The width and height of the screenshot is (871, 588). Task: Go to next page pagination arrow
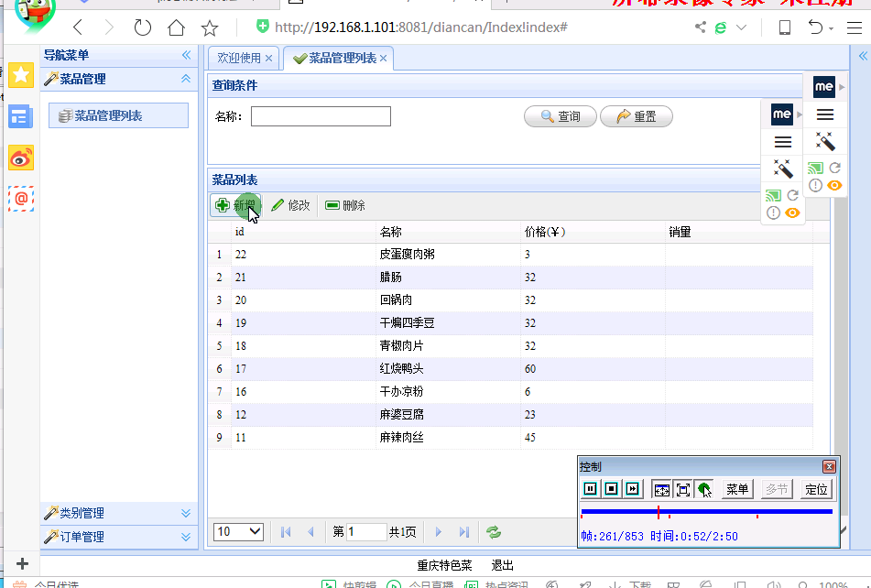click(x=439, y=532)
